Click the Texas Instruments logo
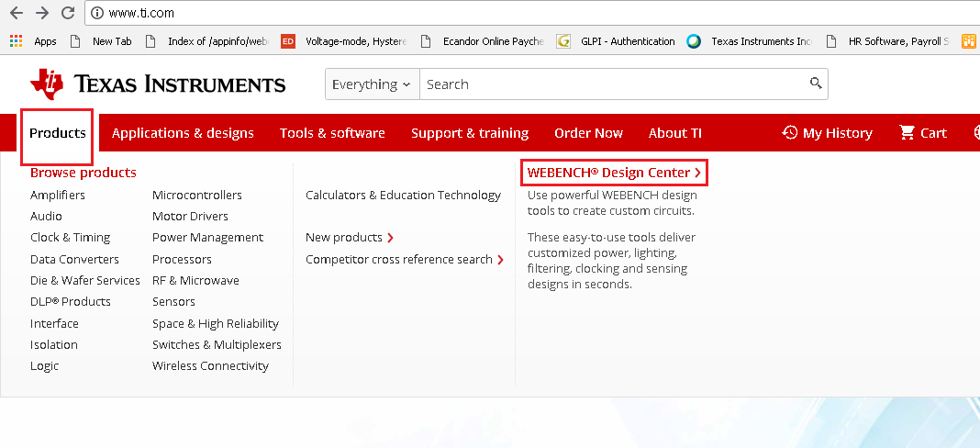 pos(158,84)
